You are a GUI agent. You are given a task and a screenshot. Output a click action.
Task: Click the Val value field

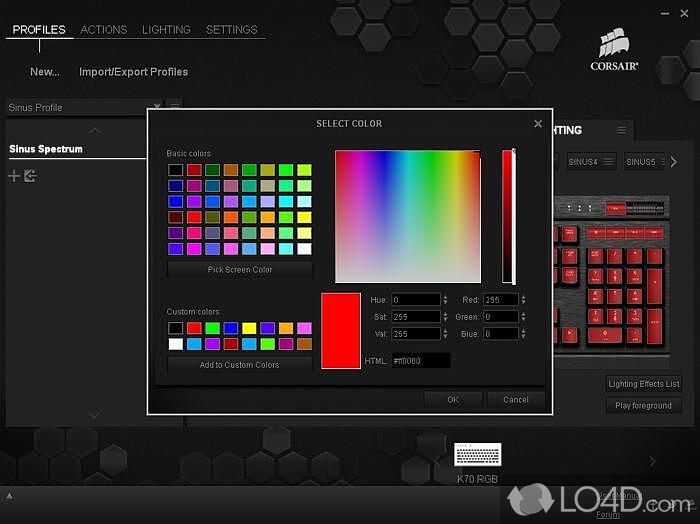tap(416, 333)
